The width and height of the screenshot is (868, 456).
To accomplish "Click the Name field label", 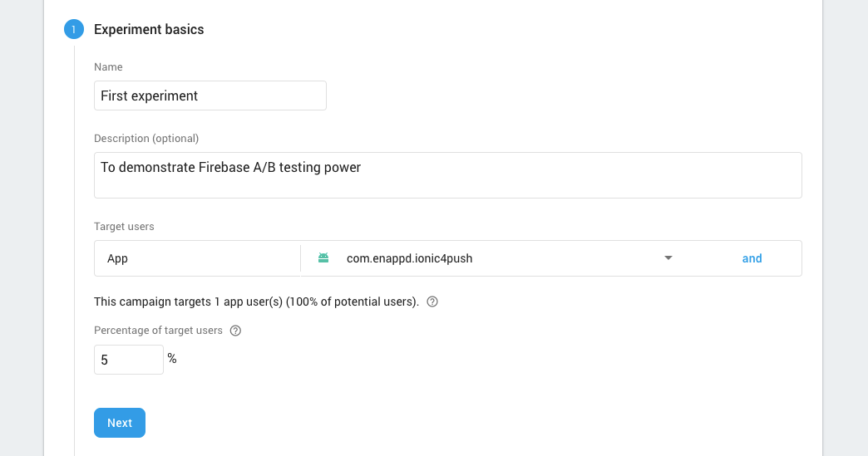I will [x=108, y=67].
